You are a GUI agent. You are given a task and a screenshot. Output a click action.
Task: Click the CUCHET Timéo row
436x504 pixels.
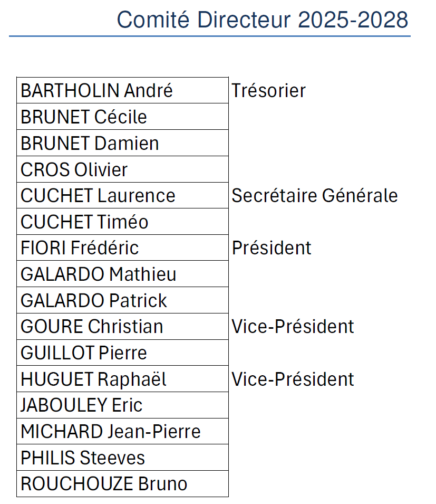[x=122, y=222]
